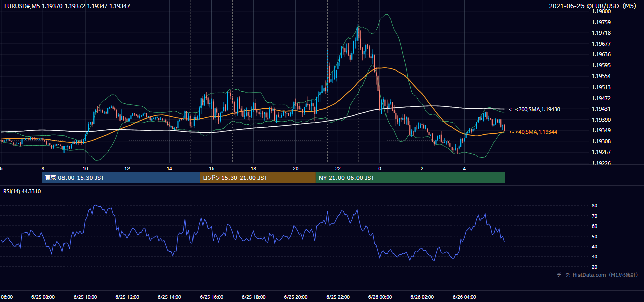This screenshot has height=302, width=644.
Task: Click price axis label 1.19390
Action: click(602, 120)
